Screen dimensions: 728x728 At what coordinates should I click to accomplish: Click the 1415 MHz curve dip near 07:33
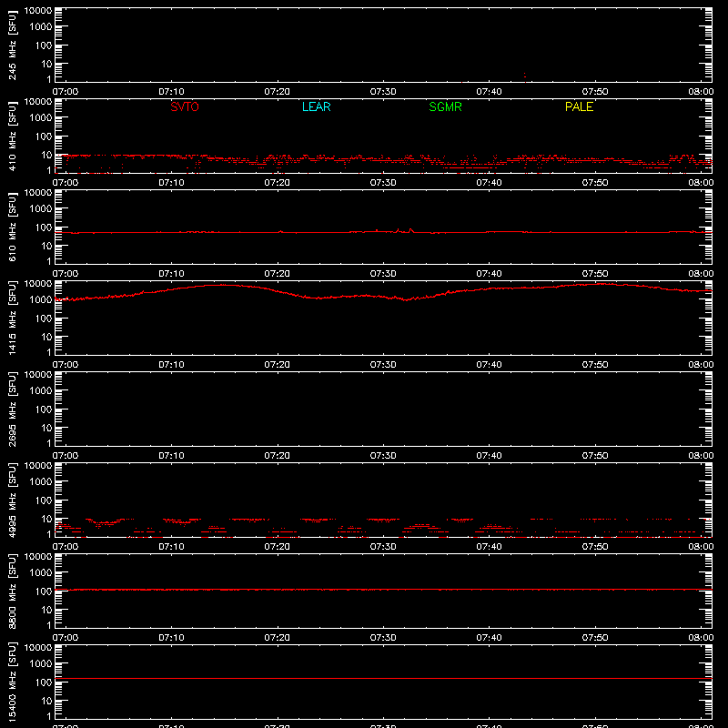(x=406, y=299)
